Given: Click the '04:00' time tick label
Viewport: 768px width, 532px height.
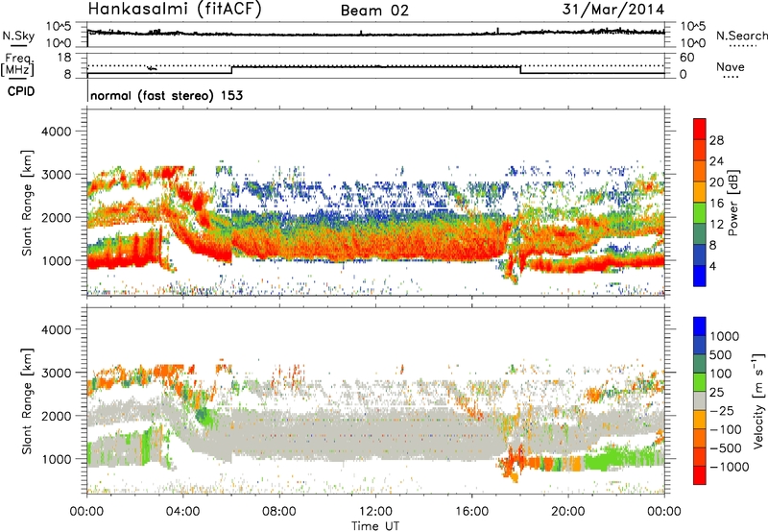Looking at the screenshot, I should tap(182, 512).
